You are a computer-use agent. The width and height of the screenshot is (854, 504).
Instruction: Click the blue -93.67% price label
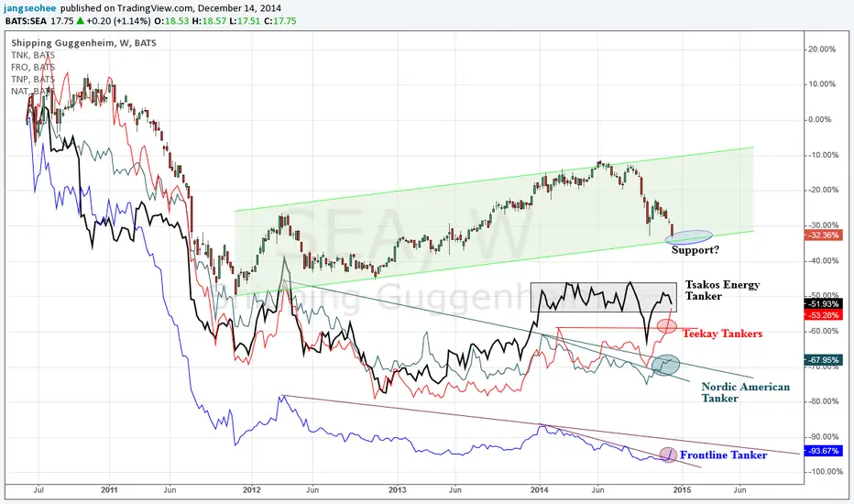[824, 451]
